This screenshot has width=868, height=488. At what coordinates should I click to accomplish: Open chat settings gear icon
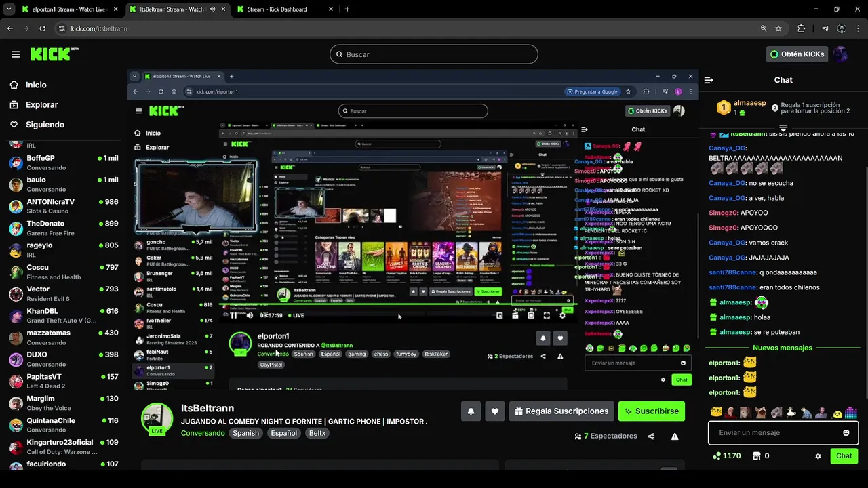(x=818, y=456)
